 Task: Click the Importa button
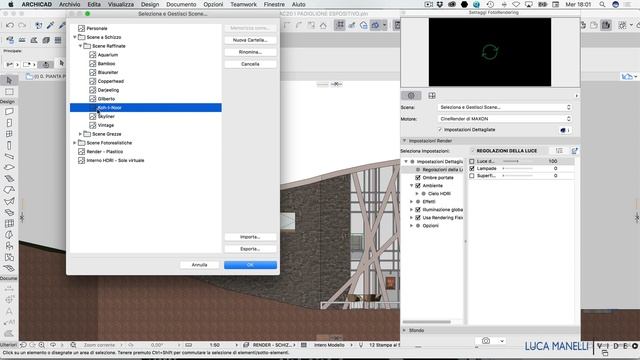[x=250, y=237]
